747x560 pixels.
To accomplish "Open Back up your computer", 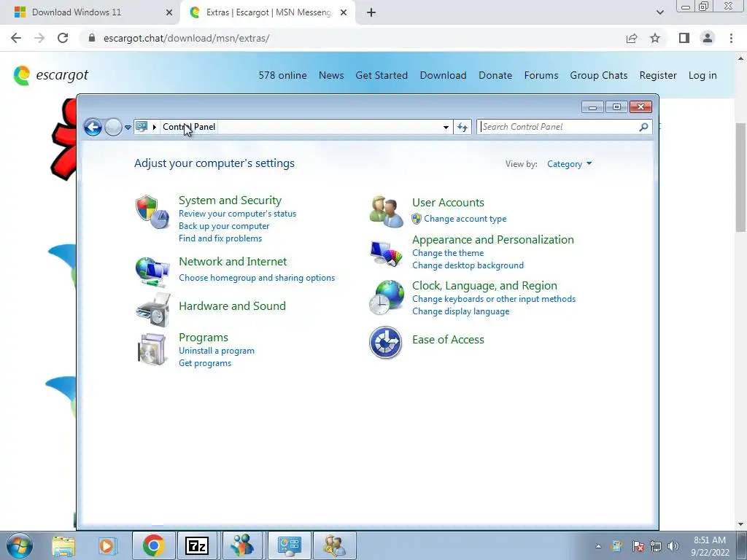I will pyautogui.click(x=224, y=226).
